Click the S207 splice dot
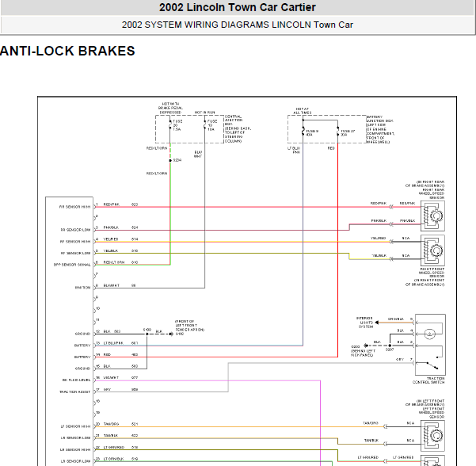Viewport: 476px width, 466px height. click(390, 346)
